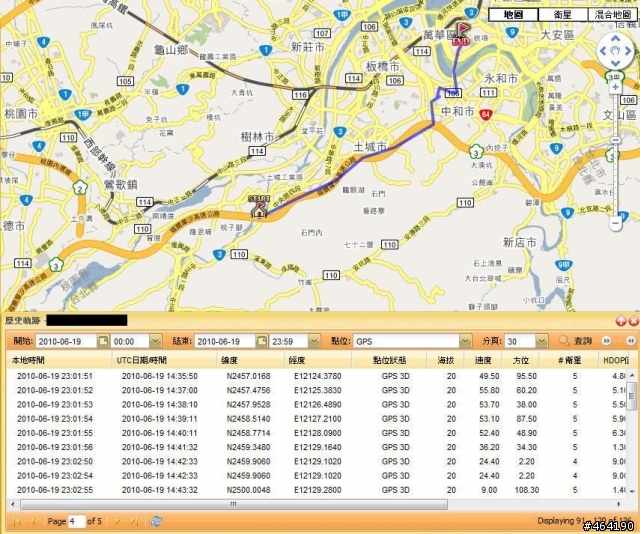The height and width of the screenshot is (534, 640).
Task: Open the 點位 GPS type dropdown
Action: pos(465,341)
